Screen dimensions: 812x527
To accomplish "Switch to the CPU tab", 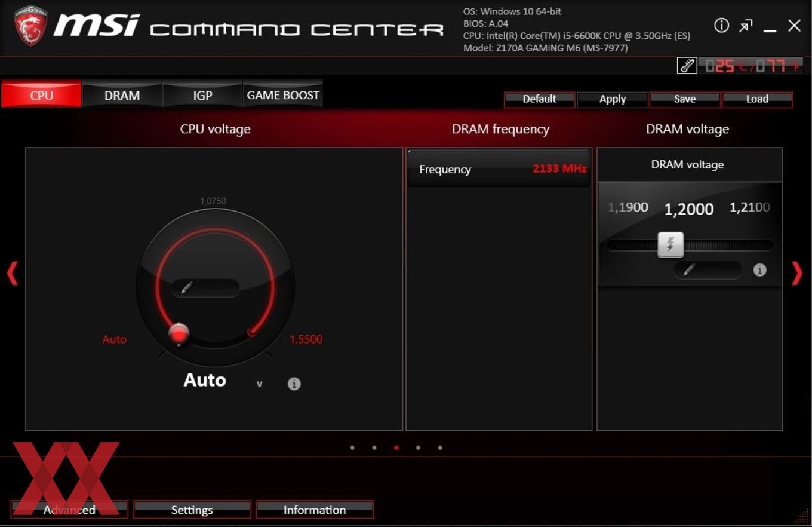I will coord(41,95).
